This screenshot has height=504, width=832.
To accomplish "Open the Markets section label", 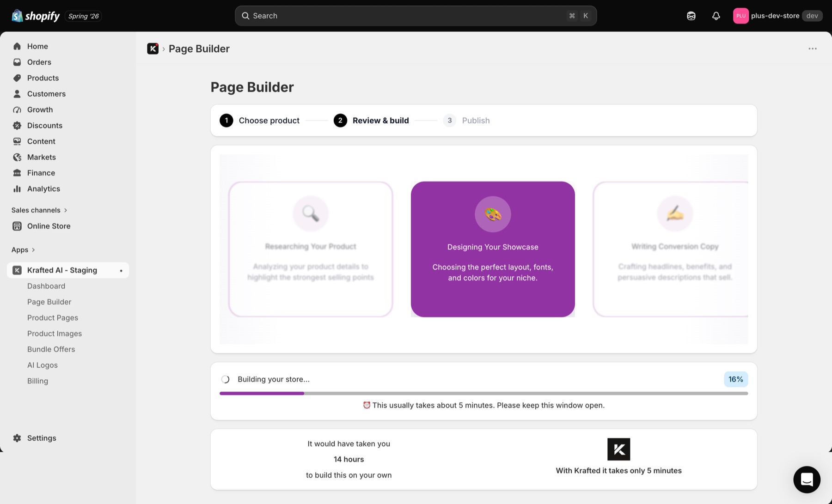I will (41, 157).
